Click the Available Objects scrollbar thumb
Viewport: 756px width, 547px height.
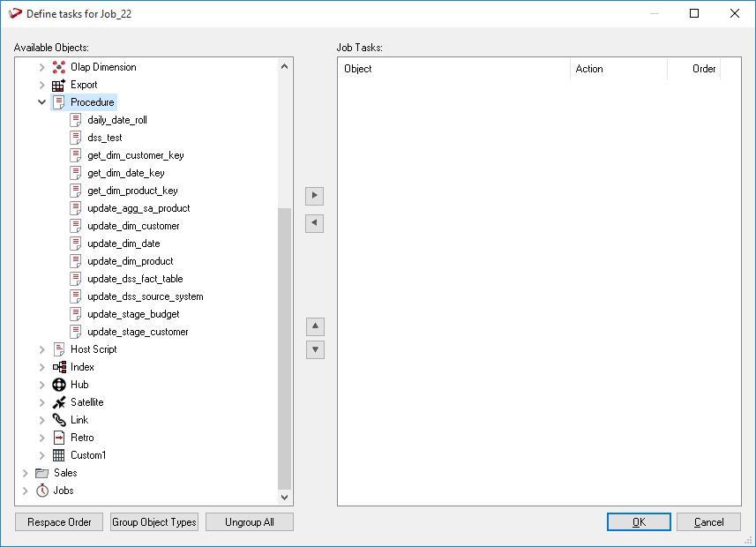pos(284,348)
